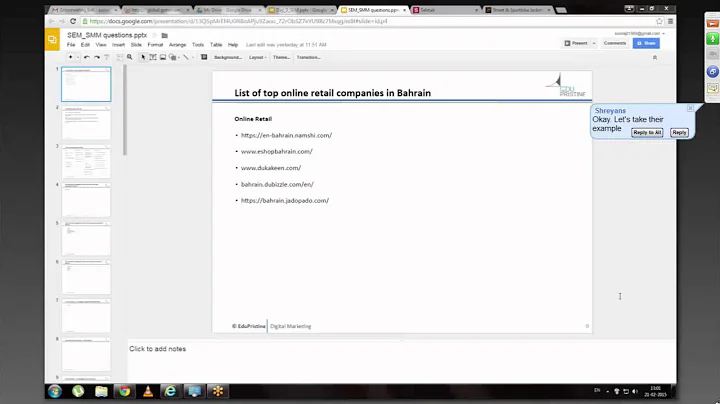Open the Format menu
Image resolution: width=720 pixels, height=404 pixels.
tap(155, 45)
